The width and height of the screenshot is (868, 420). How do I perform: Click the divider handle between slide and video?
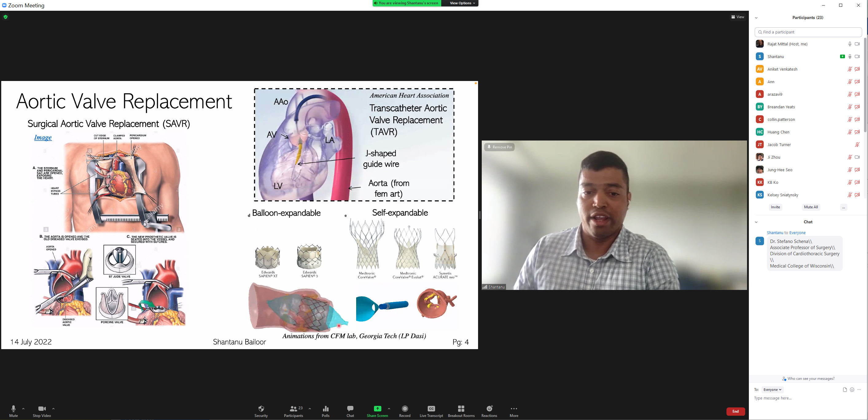click(480, 215)
